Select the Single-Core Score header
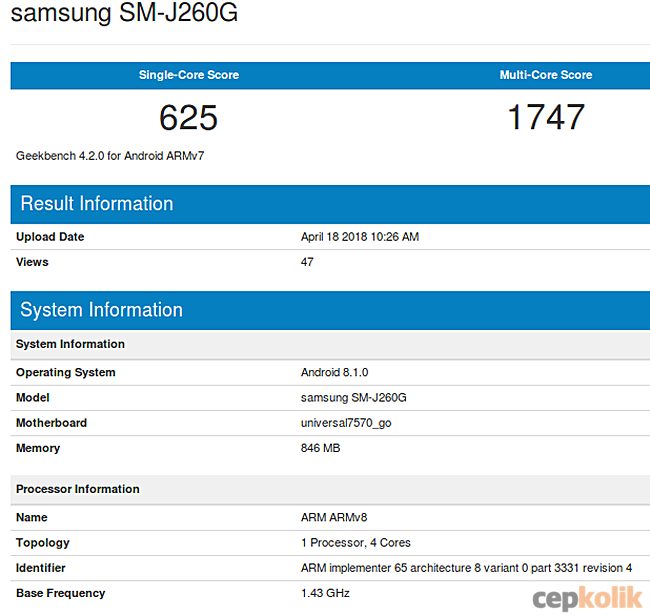The image size is (650, 616). click(189, 75)
